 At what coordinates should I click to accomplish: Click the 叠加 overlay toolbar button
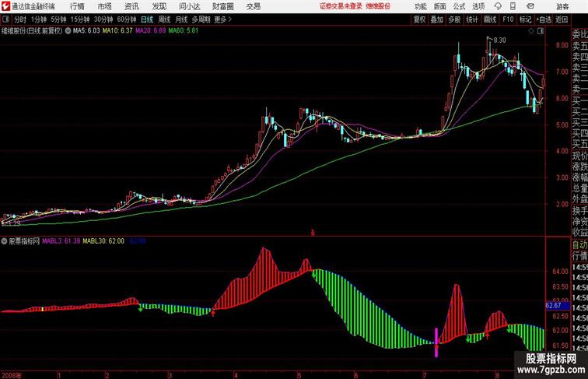[x=436, y=19]
